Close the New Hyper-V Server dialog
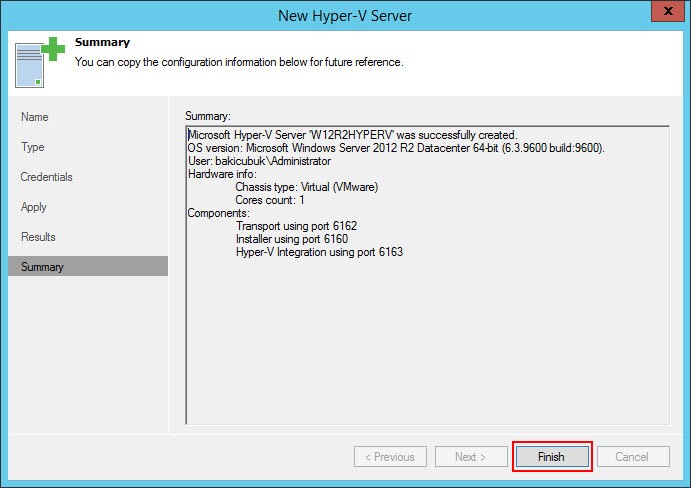This screenshot has height=488, width=691. [668, 11]
